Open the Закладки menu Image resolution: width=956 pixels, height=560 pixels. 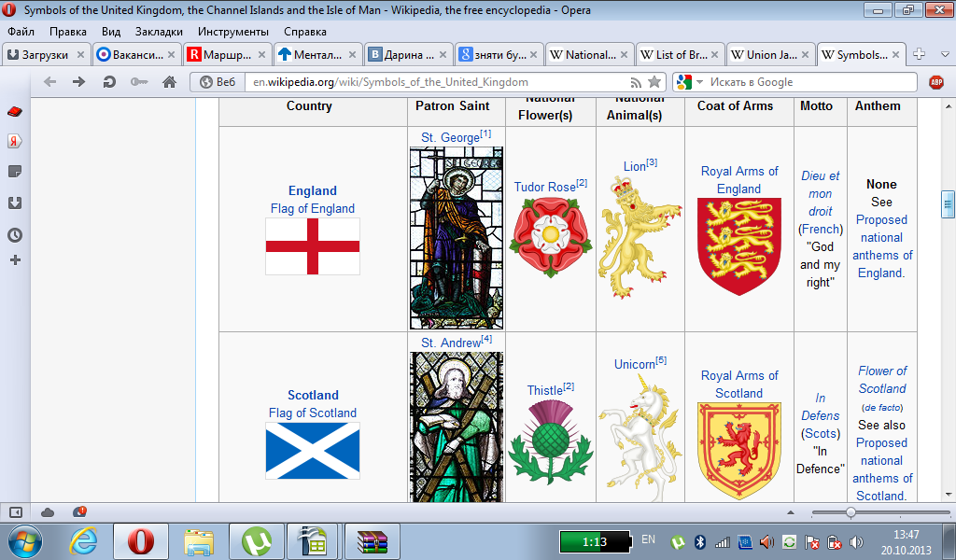(159, 32)
